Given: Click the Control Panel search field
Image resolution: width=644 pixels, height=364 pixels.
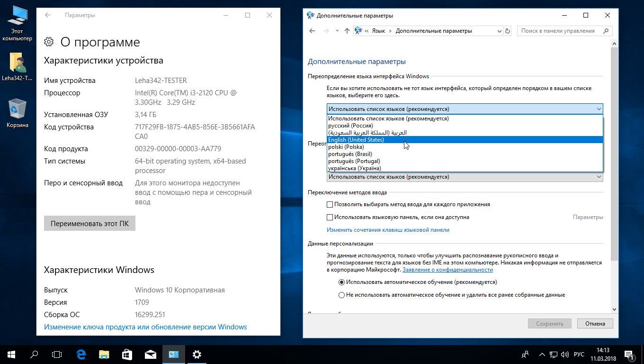Looking at the screenshot, I should pos(559,31).
